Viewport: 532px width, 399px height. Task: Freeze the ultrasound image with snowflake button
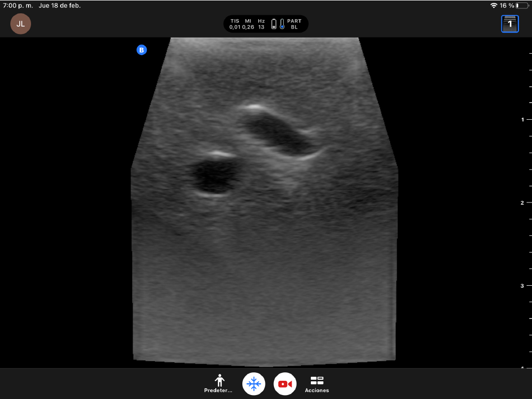254,384
